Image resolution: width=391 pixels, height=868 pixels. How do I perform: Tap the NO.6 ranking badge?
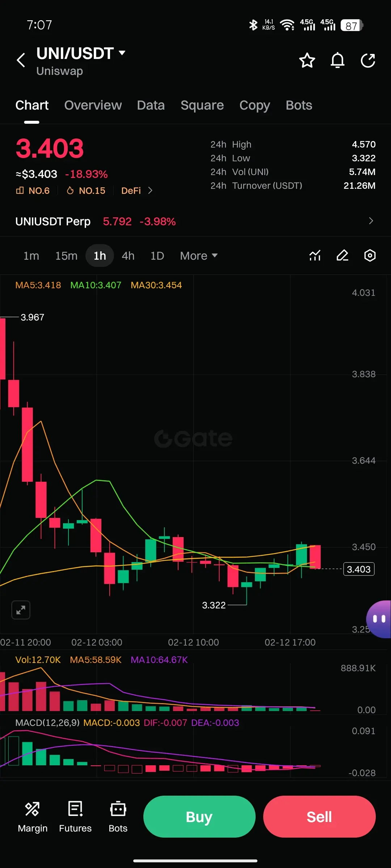click(x=33, y=191)
